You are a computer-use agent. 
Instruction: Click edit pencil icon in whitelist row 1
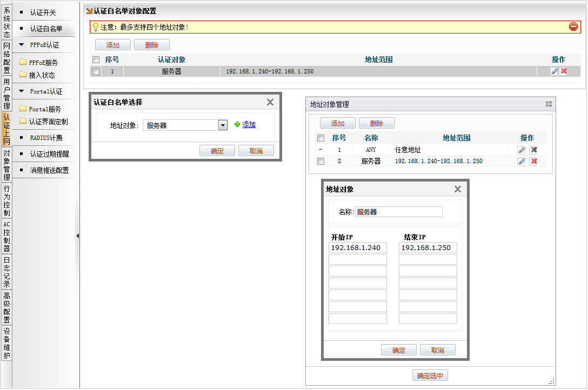[554, 71]
